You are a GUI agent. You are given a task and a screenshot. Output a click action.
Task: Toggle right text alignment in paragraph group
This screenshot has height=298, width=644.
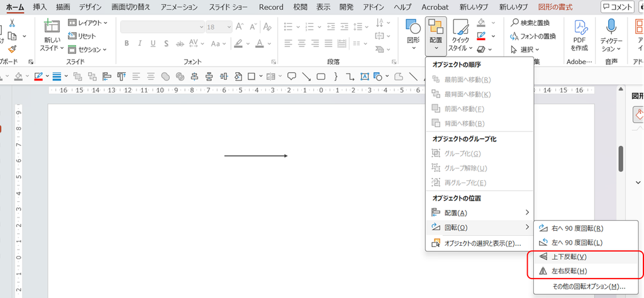[x=316, y=43]
